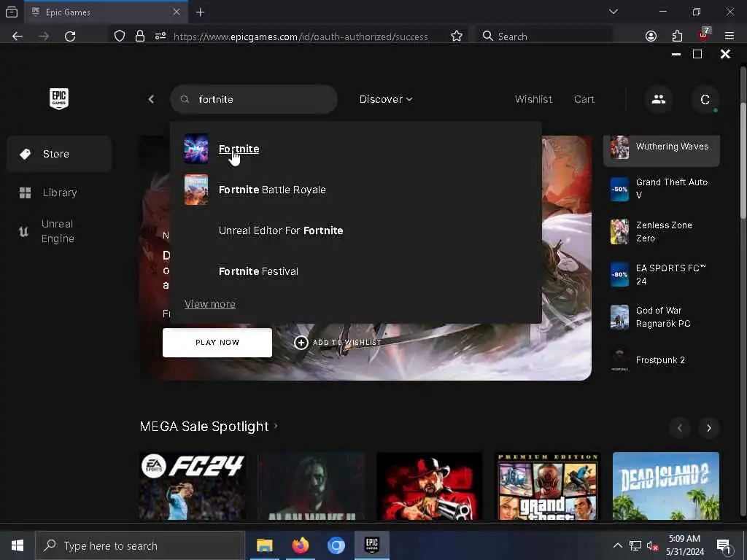
Task: Click the Fortnite result thumbnail
Action: point(196,149)
